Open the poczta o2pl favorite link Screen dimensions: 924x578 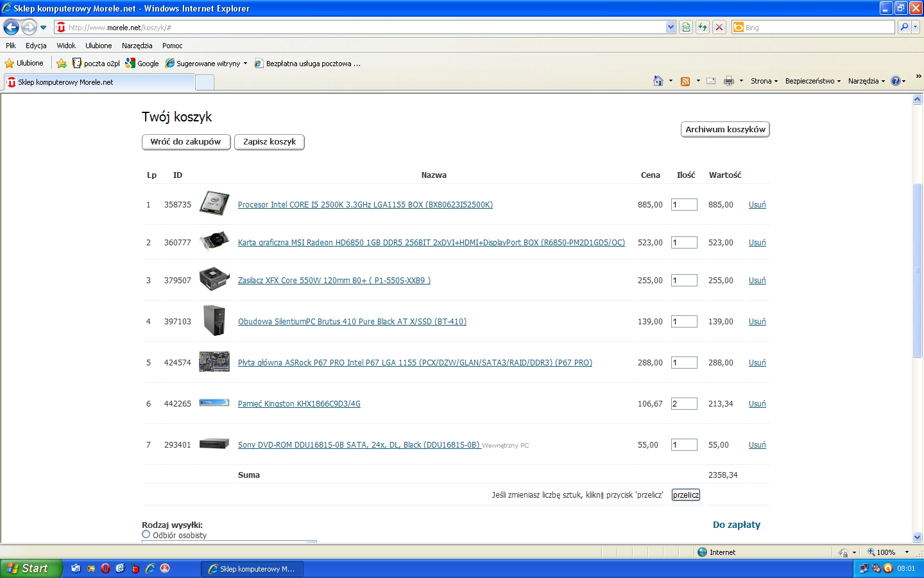tap(96, 63)
